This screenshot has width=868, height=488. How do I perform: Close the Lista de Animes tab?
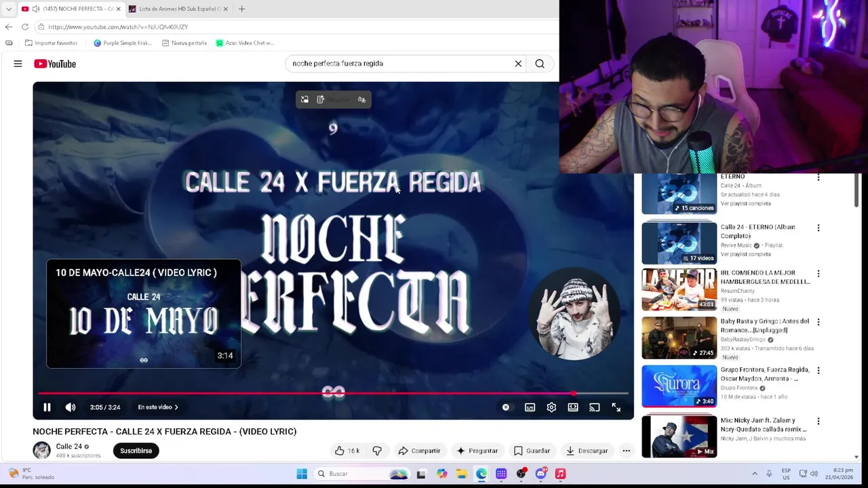click(x=226, y=9)
